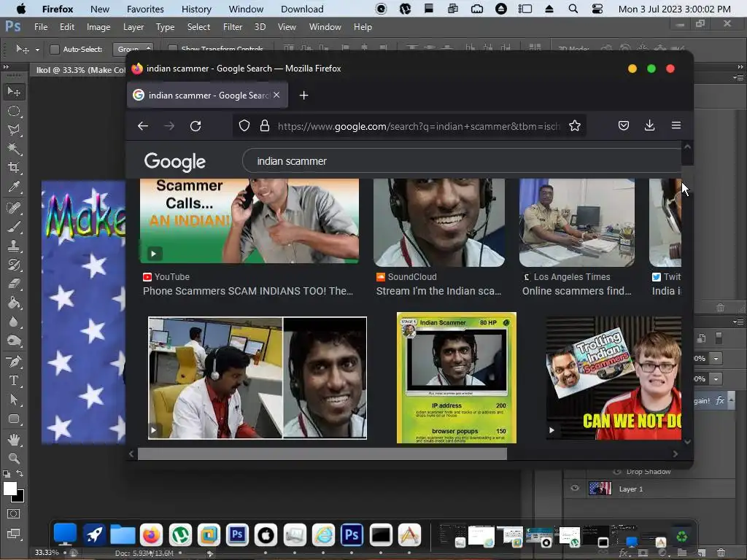
Task: Click the Google logo
Action: [x=175, y=161]
